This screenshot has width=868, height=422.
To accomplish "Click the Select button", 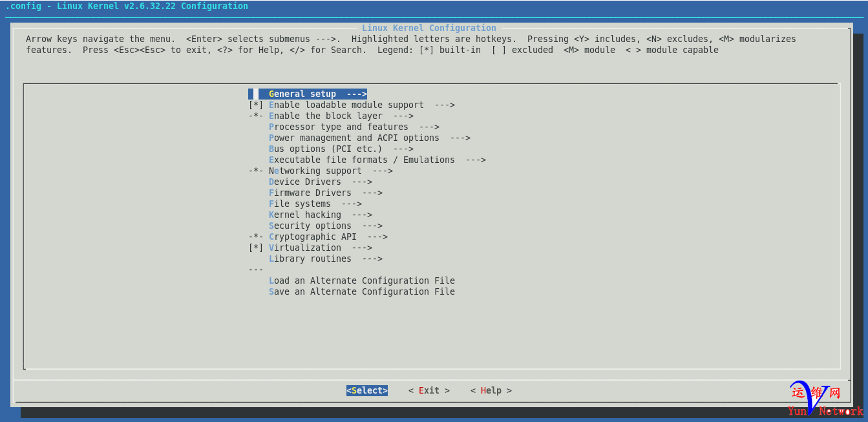I will coord(367,390).
